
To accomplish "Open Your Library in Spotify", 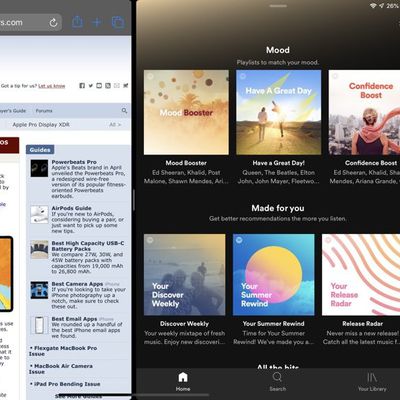I will pos(372,382).
